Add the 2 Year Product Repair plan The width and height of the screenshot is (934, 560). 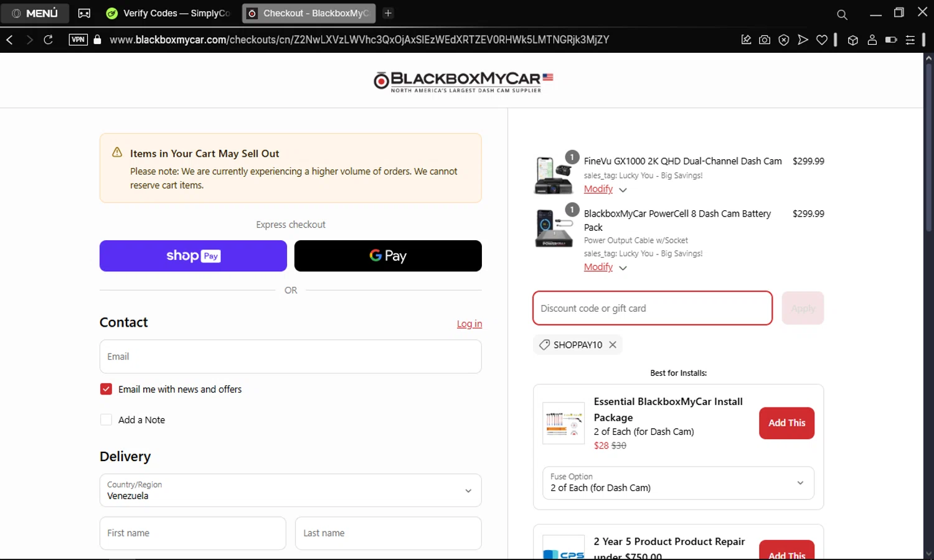click(x=786, y=550)
